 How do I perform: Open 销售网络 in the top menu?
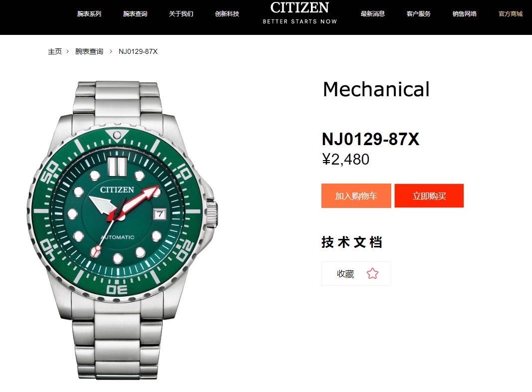click(465, 14)
